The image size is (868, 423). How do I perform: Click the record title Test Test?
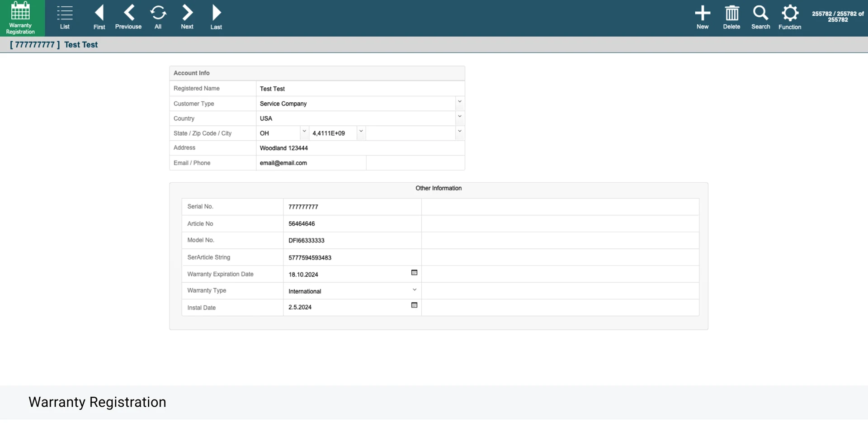pos(81,45)
